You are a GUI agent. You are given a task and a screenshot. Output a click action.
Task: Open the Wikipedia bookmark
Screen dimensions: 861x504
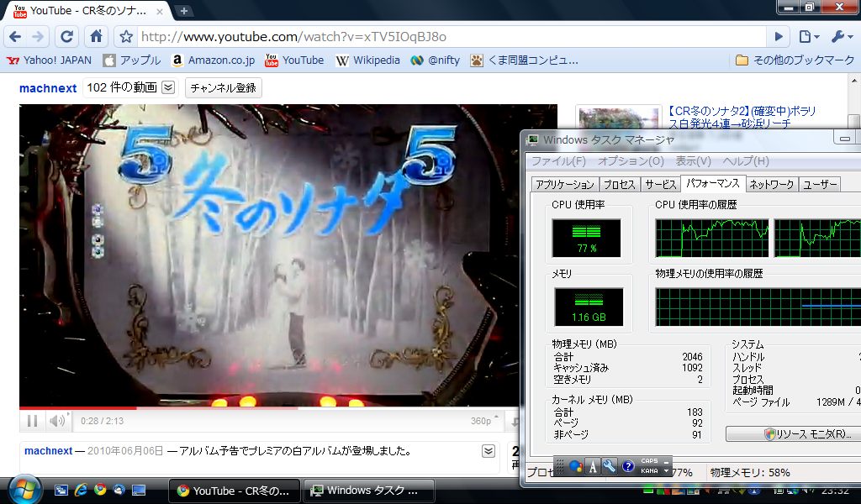pyautogui.click(x=368, y=60)
